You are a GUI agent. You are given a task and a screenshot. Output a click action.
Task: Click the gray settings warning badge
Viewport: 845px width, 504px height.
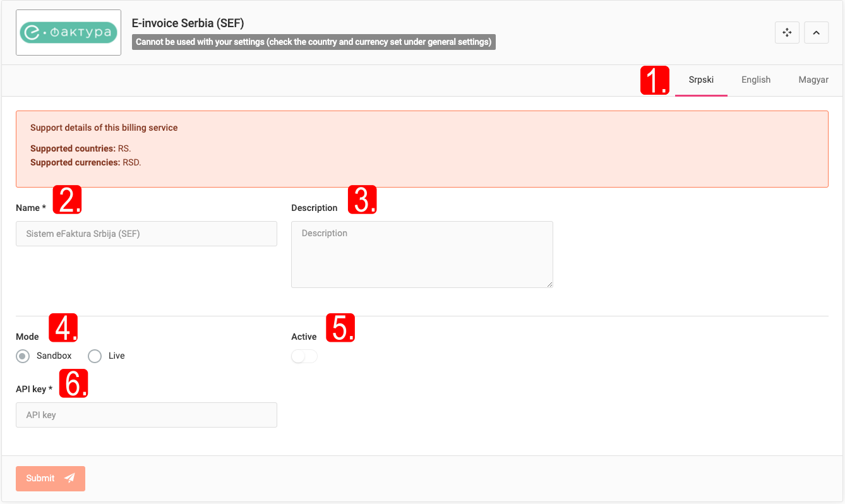click(313, 42)
